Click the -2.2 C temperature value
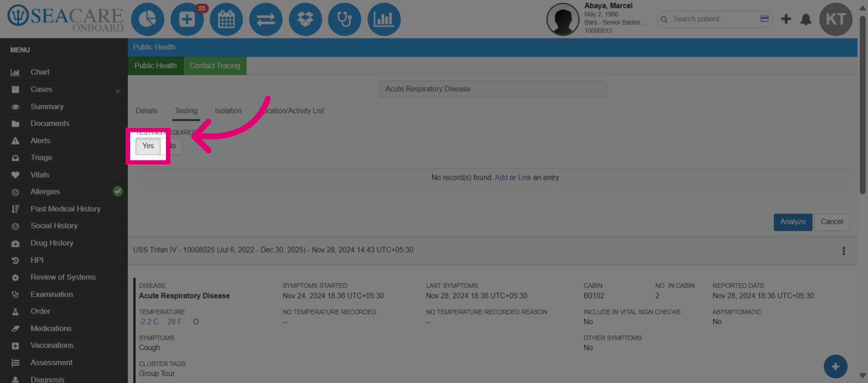The height and width of the screenshot is (383, 868). [x=149, y=322]
